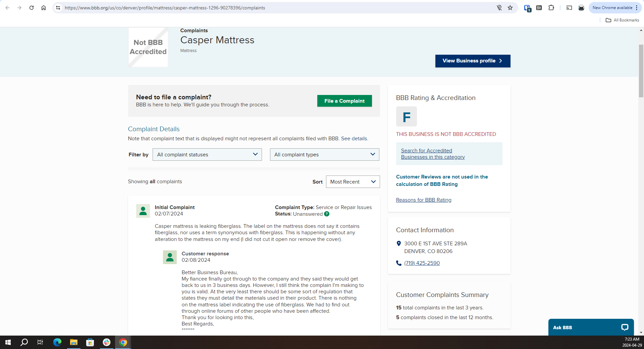This screenshot has width=644, height=349.
Task: Click the location pin icon beside address
Action: tap(399, 243)
